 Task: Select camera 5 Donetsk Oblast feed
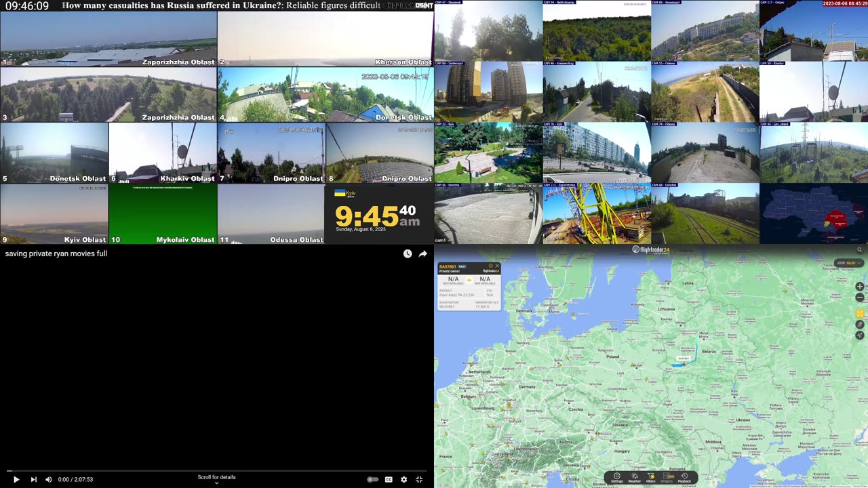[54, 153]
